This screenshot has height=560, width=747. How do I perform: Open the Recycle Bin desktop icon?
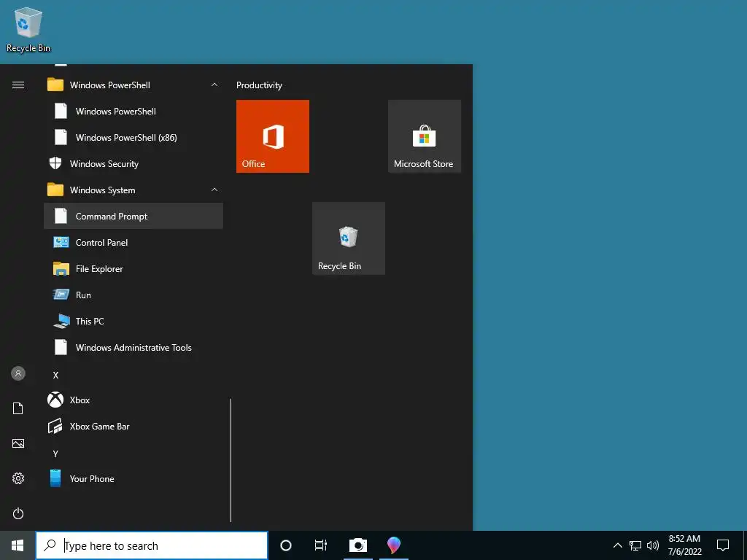coord(28,29)
